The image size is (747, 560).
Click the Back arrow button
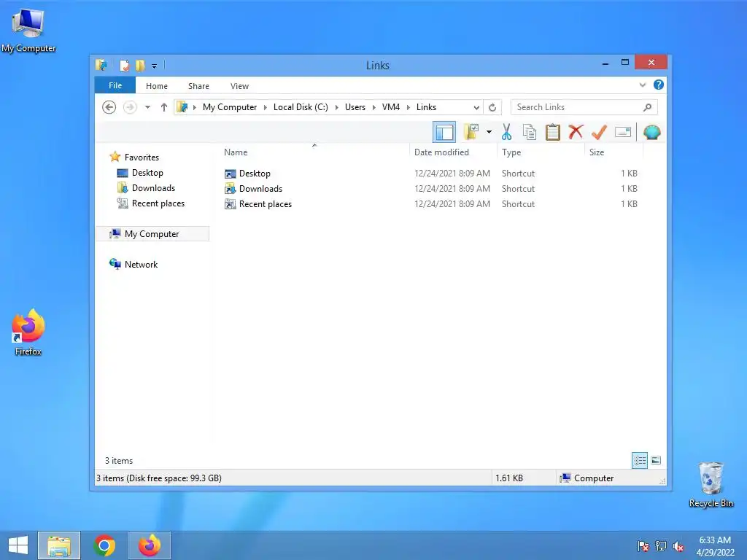(x=109, y=107)
